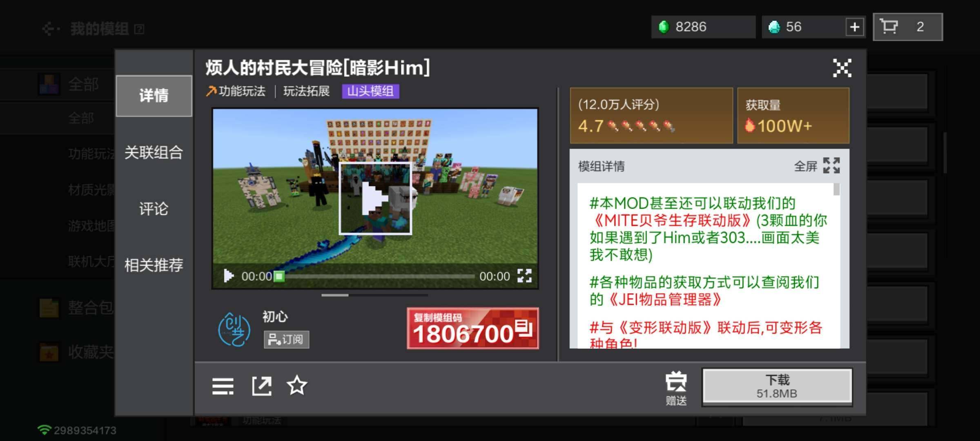Click the 获取量 100W+ panel

coord(793,116)
